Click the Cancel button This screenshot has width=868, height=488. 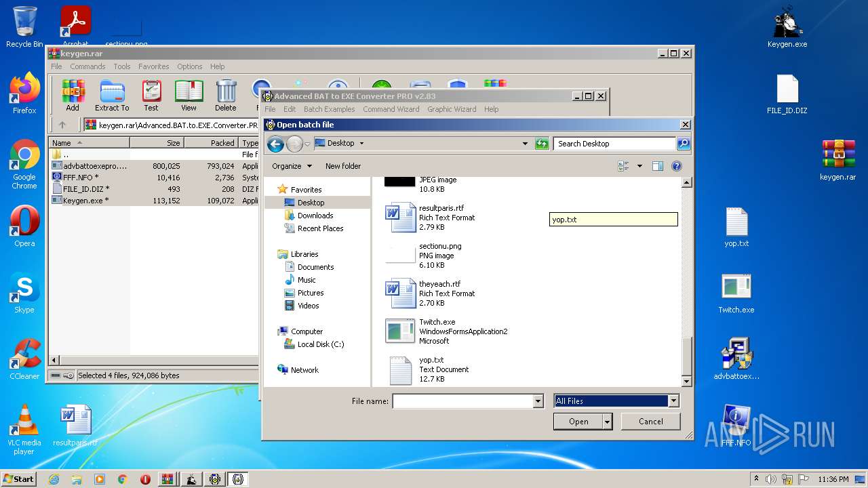(x=651, y=422)
